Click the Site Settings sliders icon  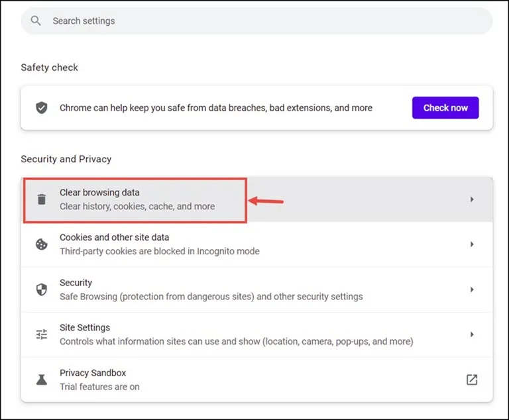coord(42,335)
